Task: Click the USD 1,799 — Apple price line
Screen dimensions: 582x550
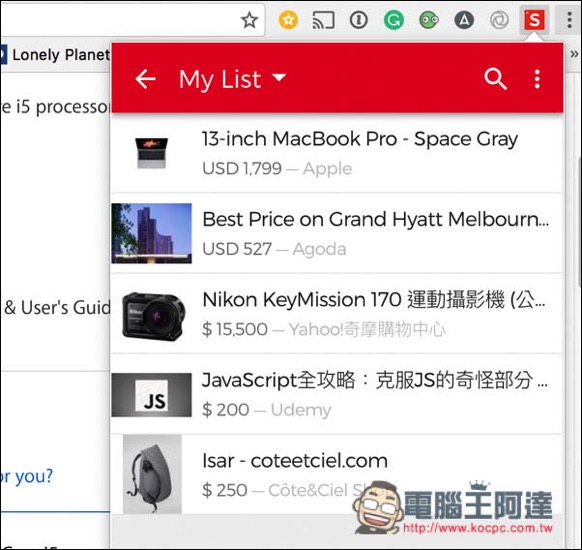Action: point(277,169)
